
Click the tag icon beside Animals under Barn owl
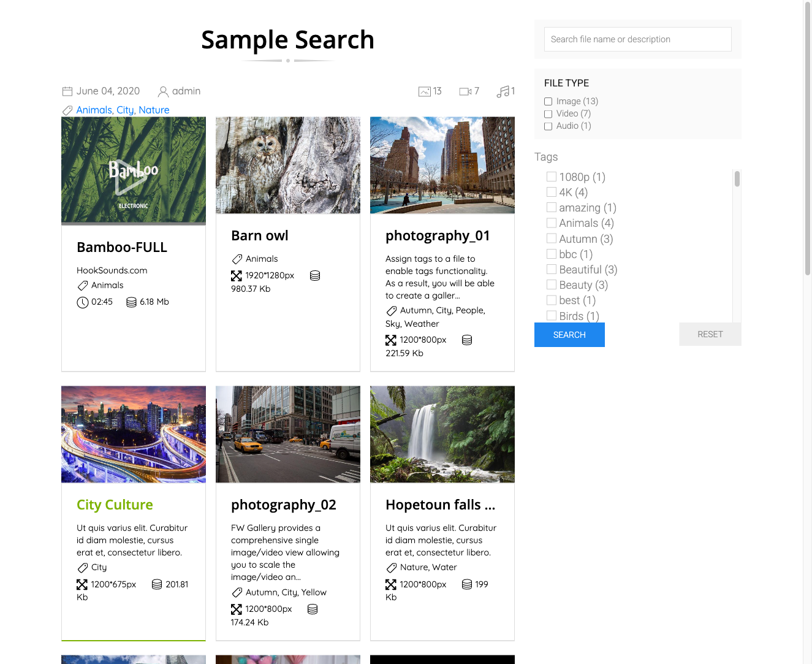[x=238, y=258]
